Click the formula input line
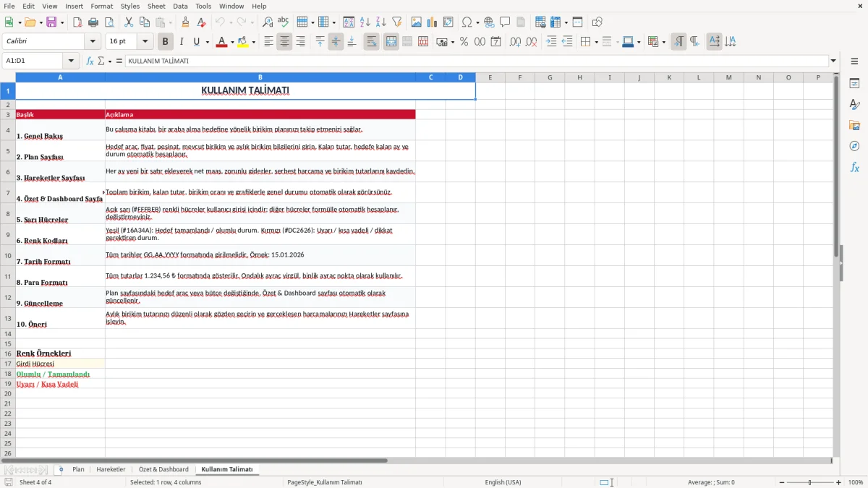The width and height of the screenshot is (868, 488). (x=476, y=61)
